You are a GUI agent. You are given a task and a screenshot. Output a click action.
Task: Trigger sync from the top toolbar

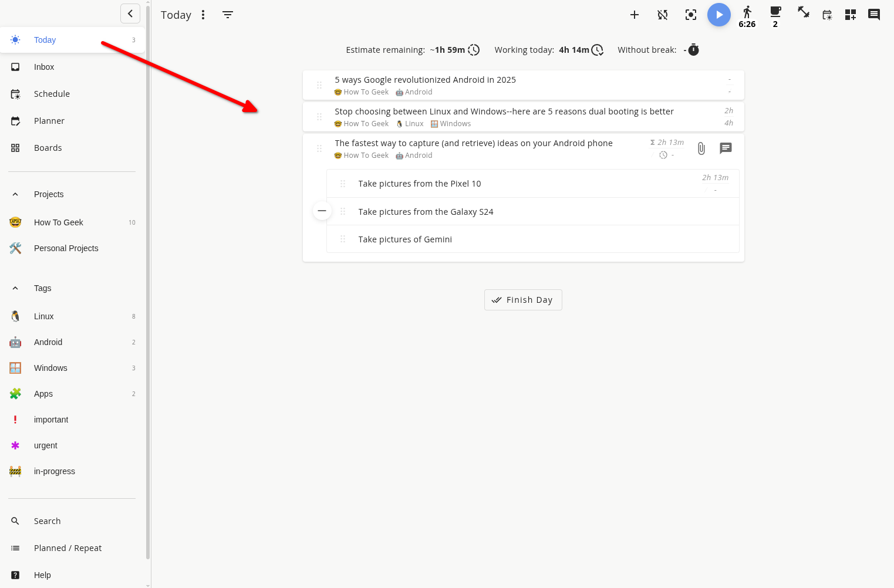[663, 15]
